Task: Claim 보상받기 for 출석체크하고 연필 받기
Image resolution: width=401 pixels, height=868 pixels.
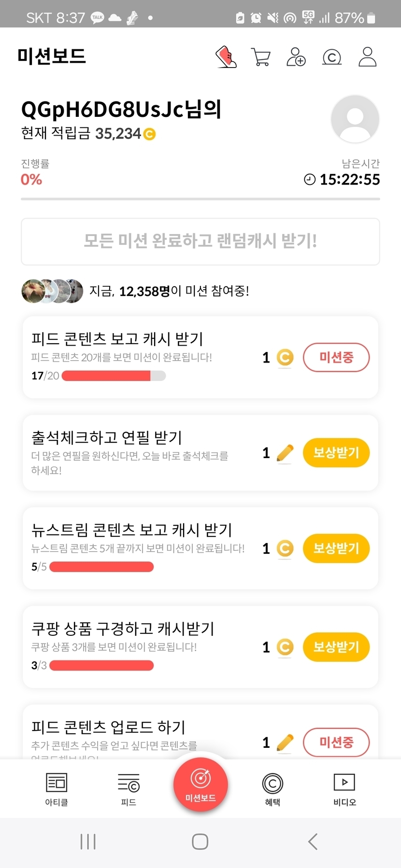Action: [336, 453]
